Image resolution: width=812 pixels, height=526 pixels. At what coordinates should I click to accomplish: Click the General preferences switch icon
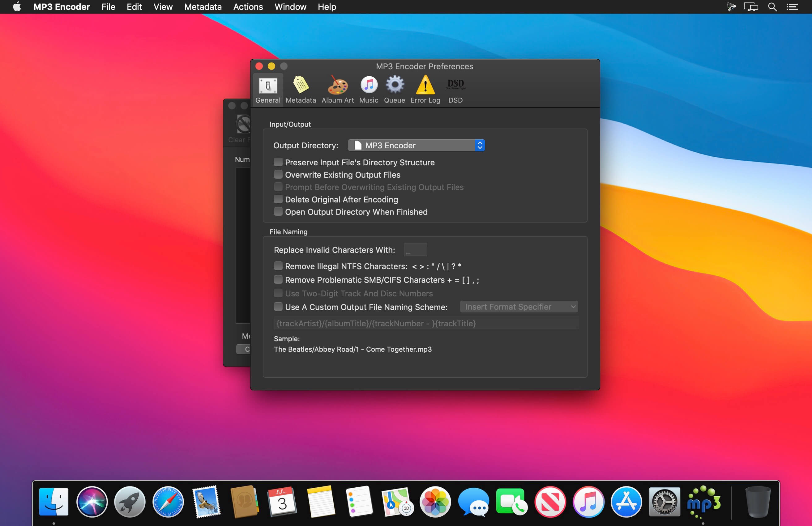pyautogui.click(x=268, y=85)
